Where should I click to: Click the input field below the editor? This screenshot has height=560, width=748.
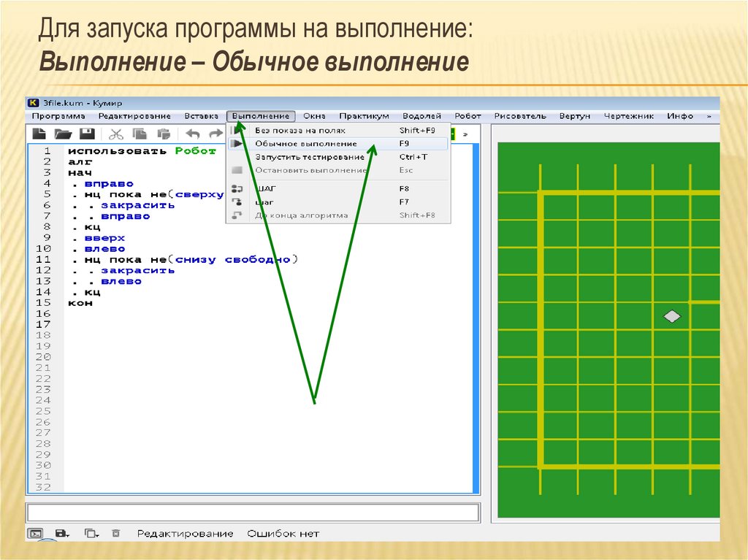[x=253, y=512]
